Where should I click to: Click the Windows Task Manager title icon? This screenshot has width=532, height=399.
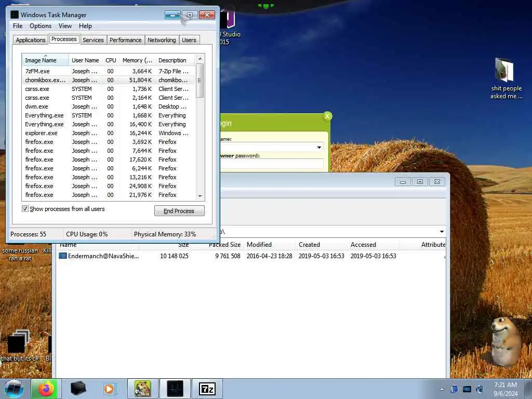tap(15, 15)
